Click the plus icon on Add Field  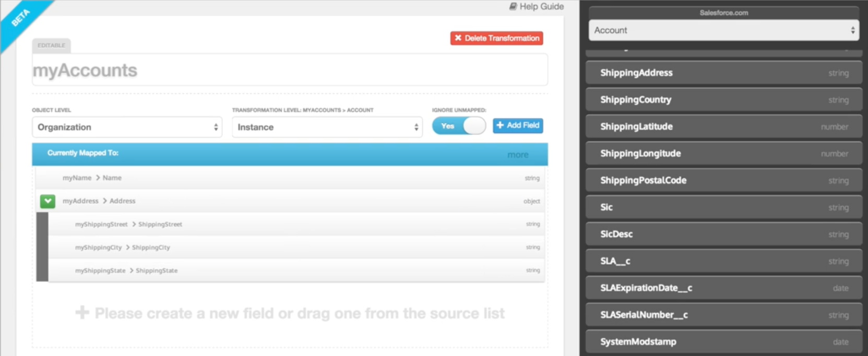[x=500, y=125]
